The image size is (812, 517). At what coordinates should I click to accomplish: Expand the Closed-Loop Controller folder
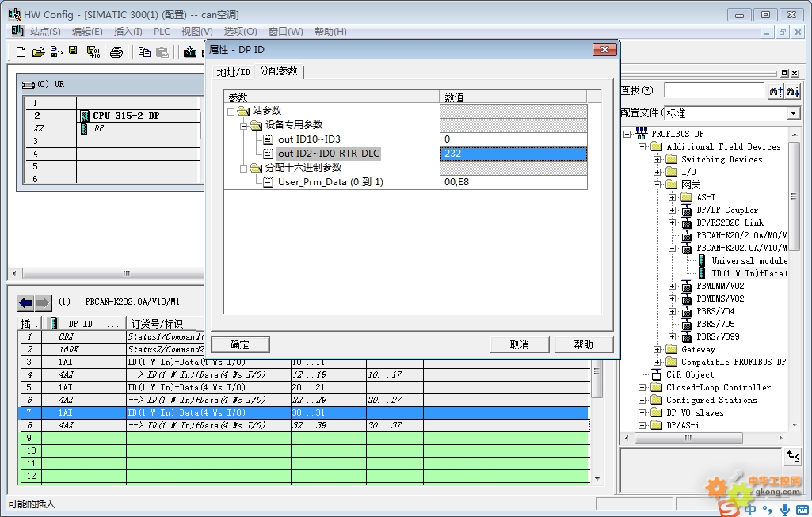642,387
